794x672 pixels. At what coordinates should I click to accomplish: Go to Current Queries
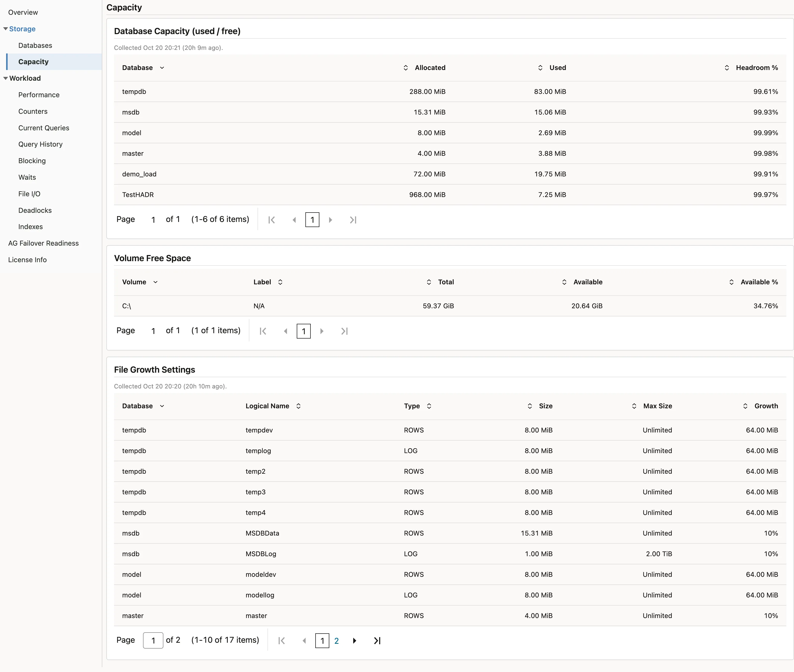44,128
